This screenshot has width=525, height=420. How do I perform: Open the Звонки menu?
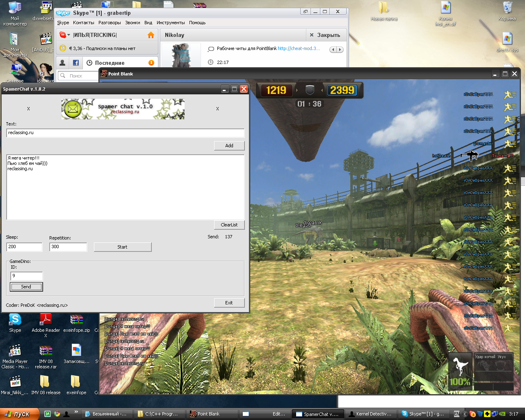(x=132, y=23)
